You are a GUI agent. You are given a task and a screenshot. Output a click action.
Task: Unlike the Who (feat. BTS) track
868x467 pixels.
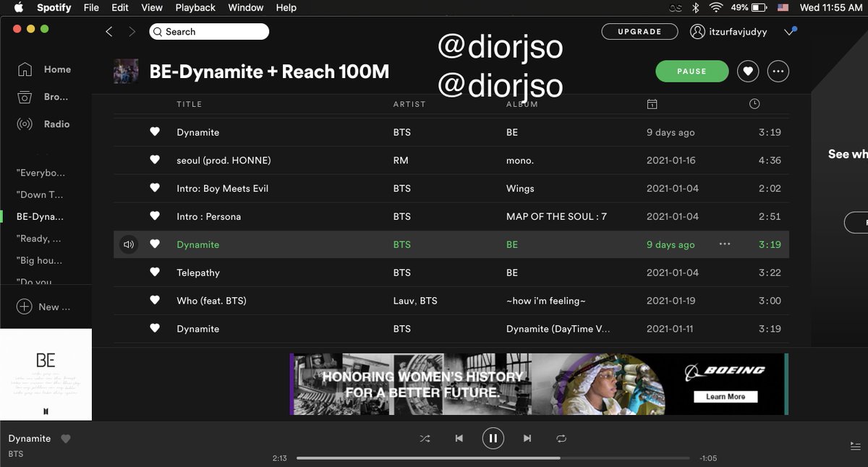pos(154,301)
